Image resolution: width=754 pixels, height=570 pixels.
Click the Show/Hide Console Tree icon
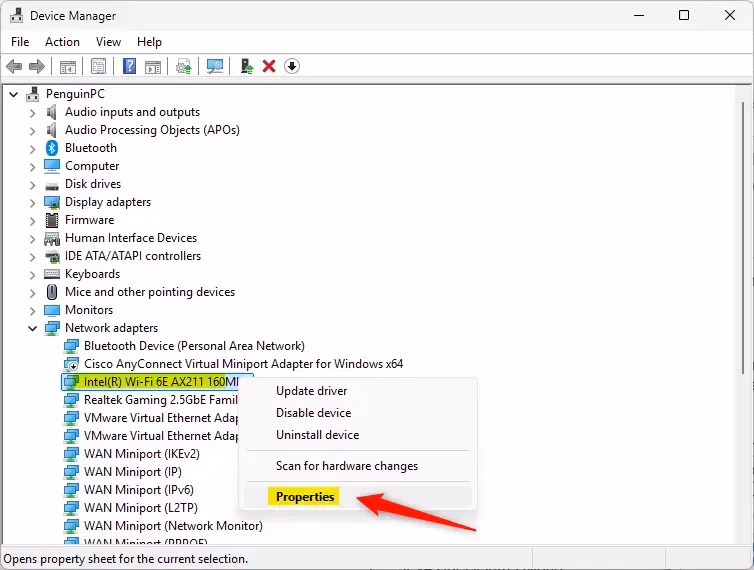click(x=67, y=66)
